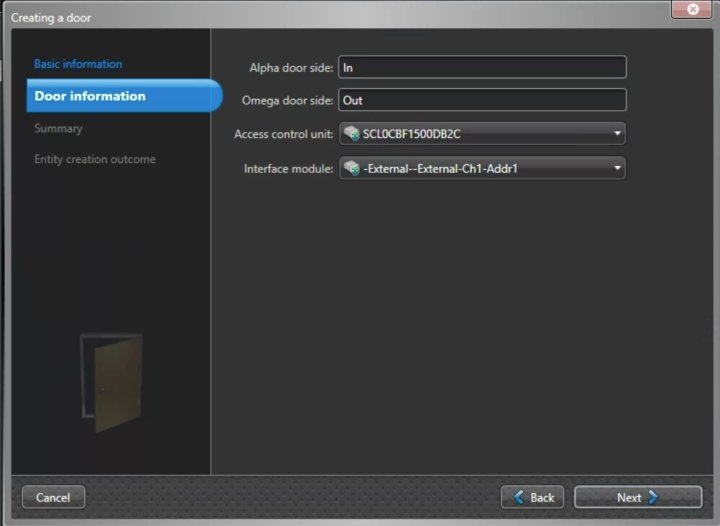
Task: Click the Interface module label
Action: tap(288, 169)
